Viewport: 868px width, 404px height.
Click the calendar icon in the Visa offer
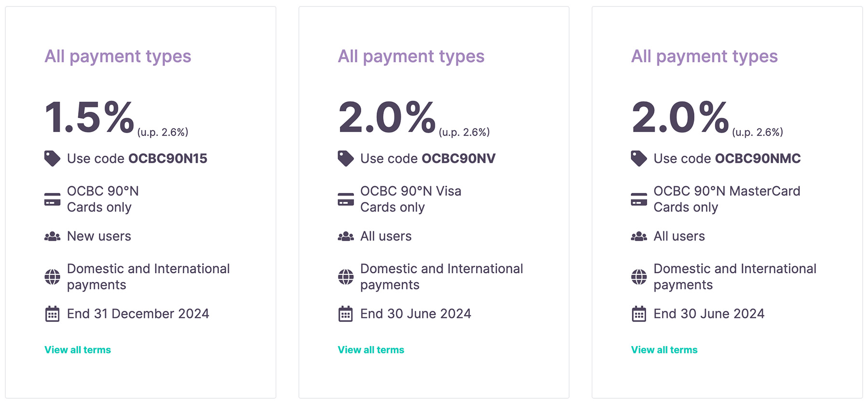point(345,314)
